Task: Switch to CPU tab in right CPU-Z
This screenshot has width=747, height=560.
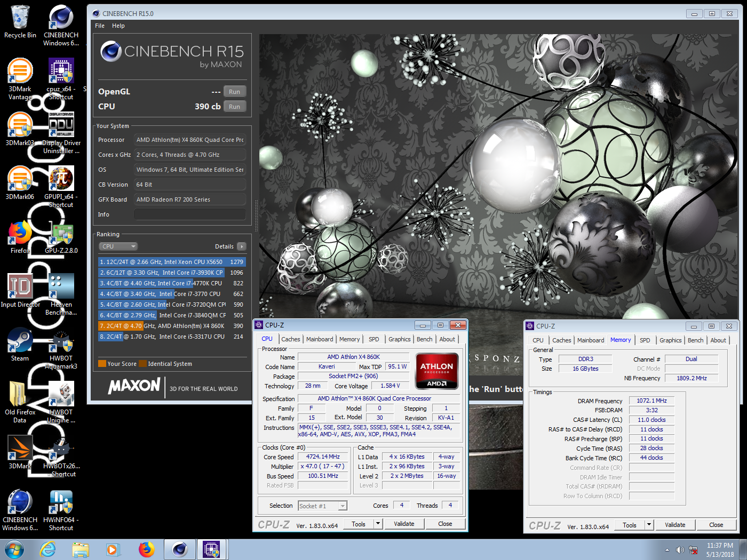Action: [x=538, y=340]
